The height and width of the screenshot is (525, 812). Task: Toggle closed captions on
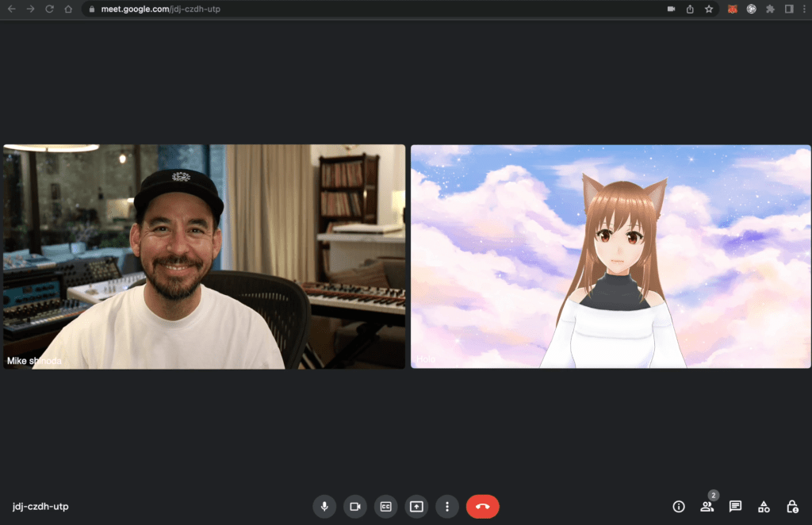click(386, 506)
